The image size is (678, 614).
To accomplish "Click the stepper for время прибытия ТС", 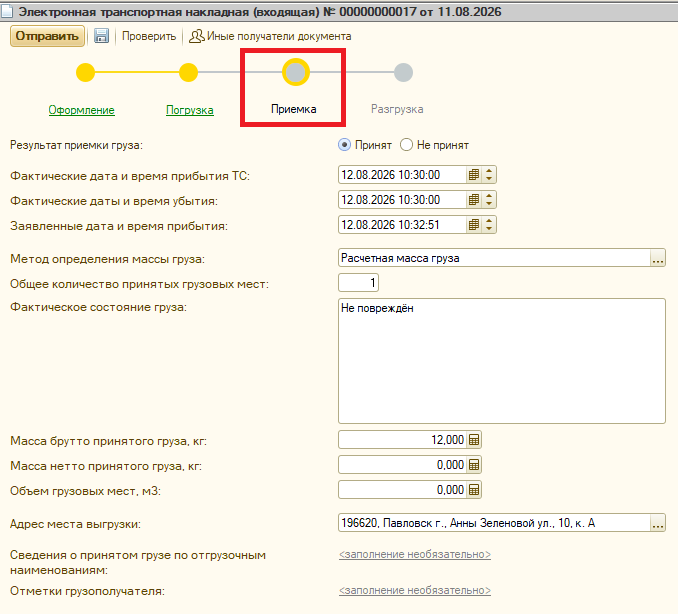I will pyautogui.click(x=489, y=175).
